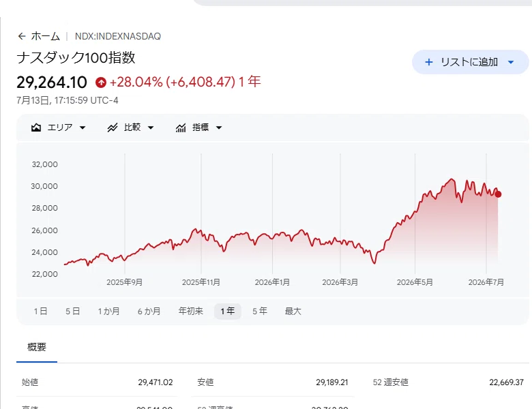The height and width of the screenshot is (409, 532).
Task: Click the 2026年1月 axis label
Action: point(272,282)
